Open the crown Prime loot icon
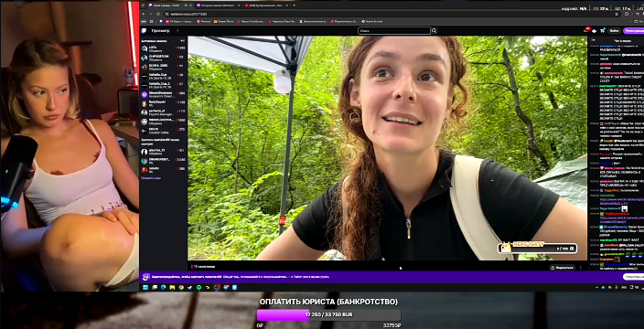The image size is (644, 329). coord(594,31)
